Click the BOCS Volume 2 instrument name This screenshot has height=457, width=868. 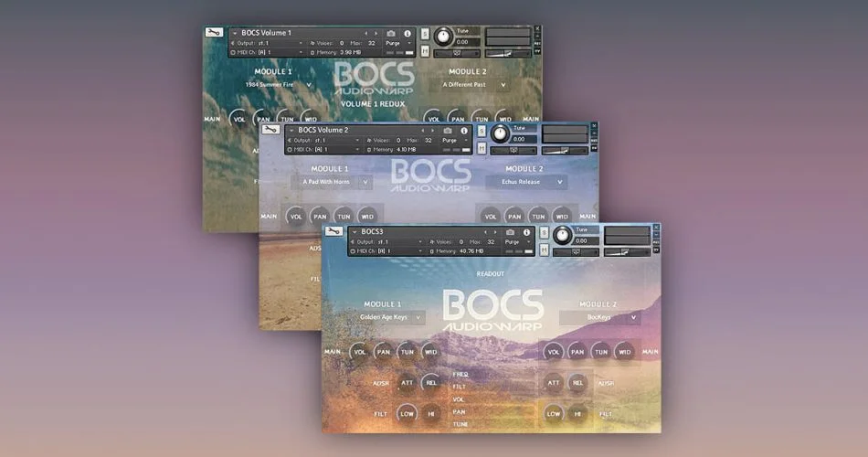pyautogui.click(x=323, y=130)
